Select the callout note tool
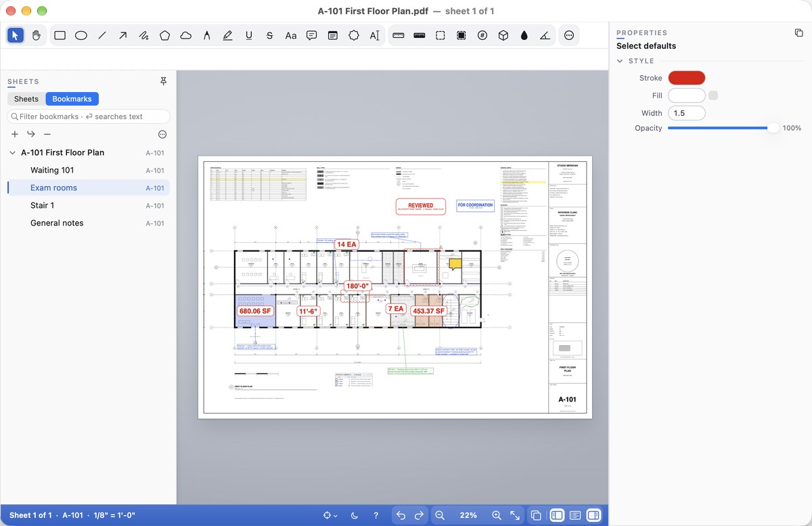The image size is (812, 526). coord(333,35)
